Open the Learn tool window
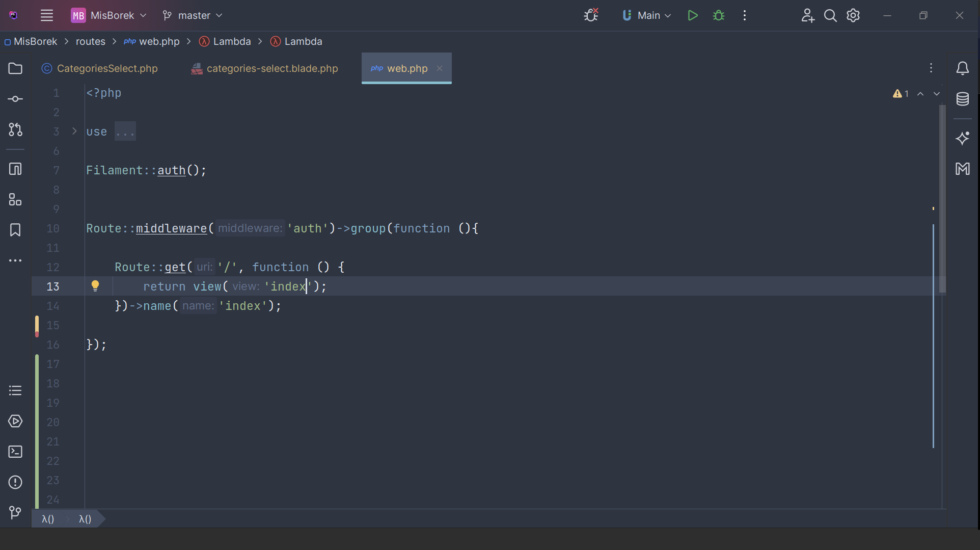This screenshot has width=980, height=550. pos(15,169)
